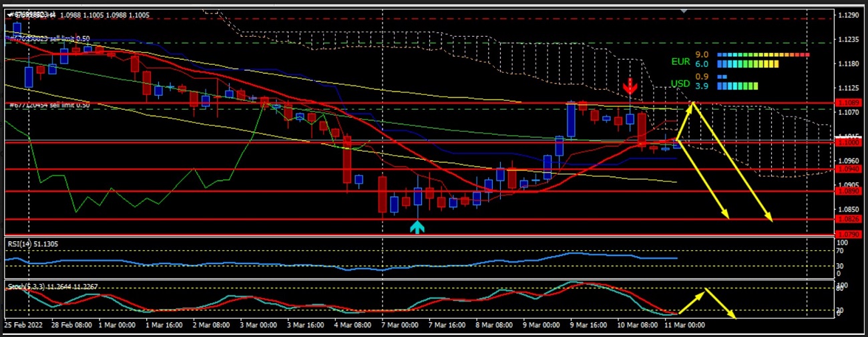The image size is (868, 337).
Task: Click the #677120454 sell limit order label
Action: (48, 105)
